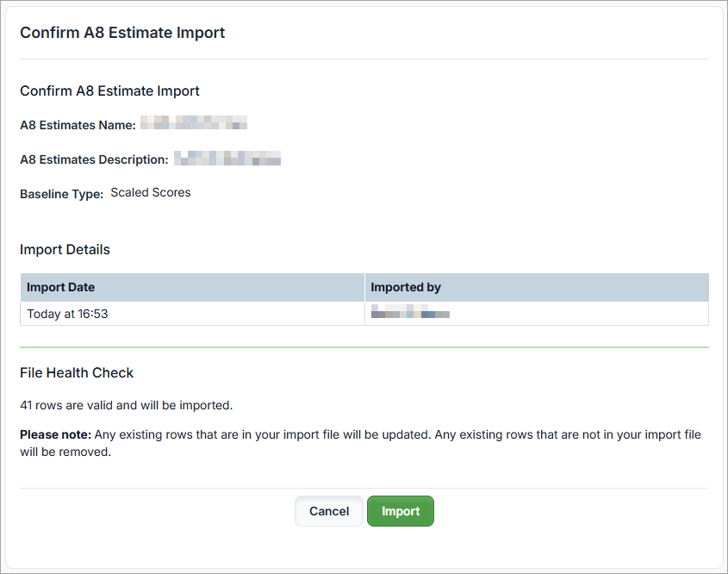Click the blurred Imported by user cell
This screenshot has height=574, width=728.
point(410,314)
